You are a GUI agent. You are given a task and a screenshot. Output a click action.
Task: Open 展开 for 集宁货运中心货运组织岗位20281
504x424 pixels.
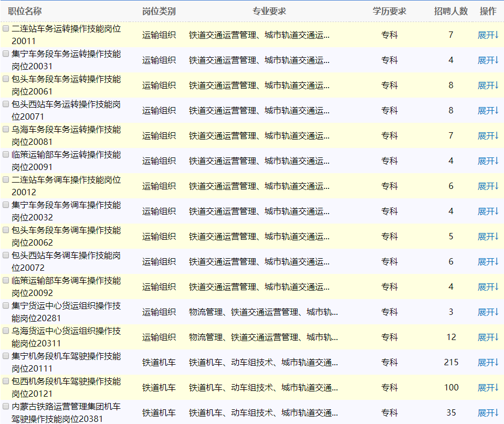(487, 312)
